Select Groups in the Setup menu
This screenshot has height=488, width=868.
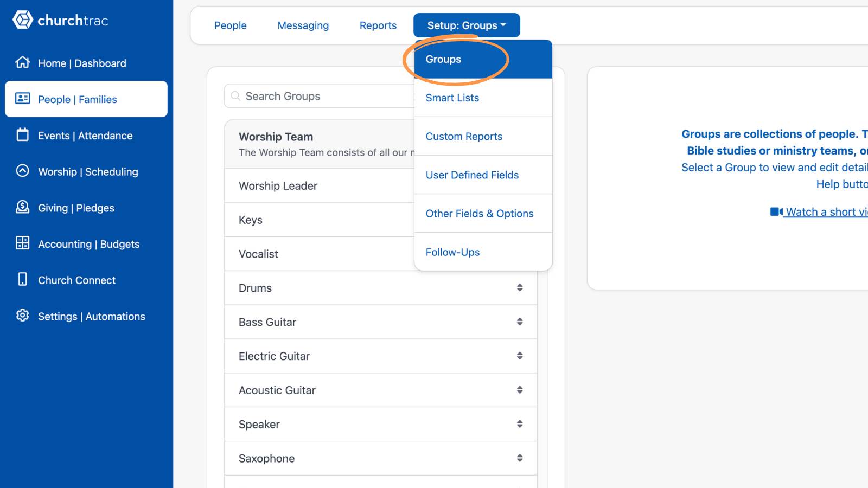483,59
